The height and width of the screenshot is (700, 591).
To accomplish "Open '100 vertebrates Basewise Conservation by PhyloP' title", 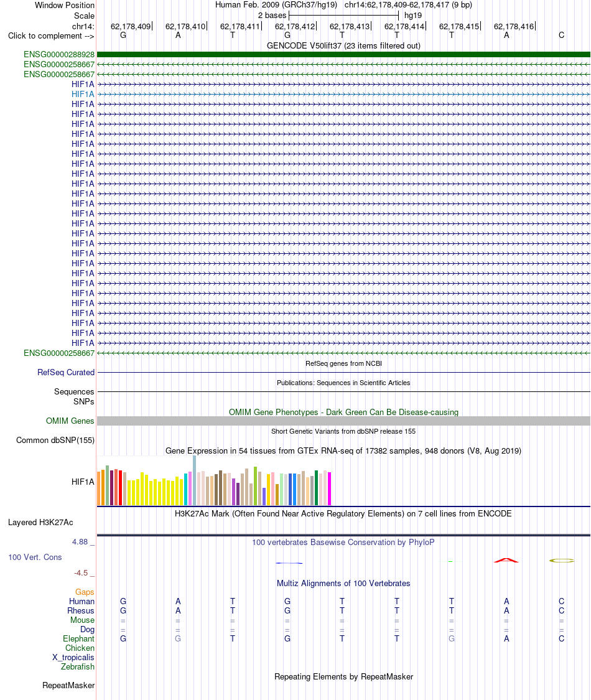I will click(x=343, y=543).
